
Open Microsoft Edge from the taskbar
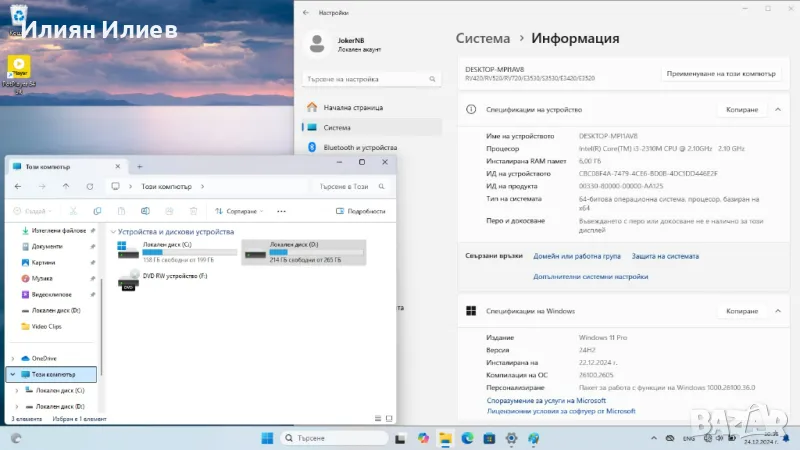[467, 438]
